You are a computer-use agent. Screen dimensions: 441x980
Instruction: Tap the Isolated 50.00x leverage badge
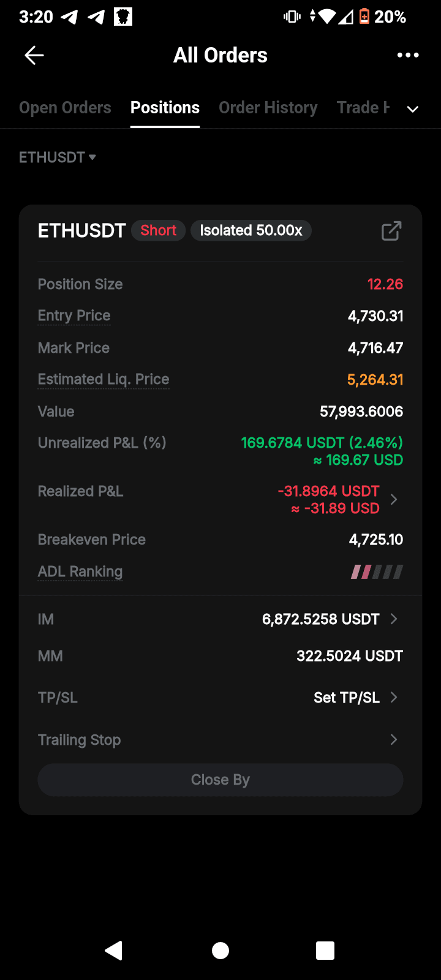(x=251, y=230)
